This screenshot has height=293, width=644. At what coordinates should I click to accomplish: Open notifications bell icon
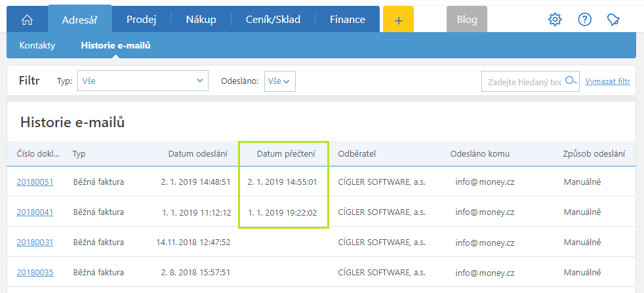pos(613,19)
